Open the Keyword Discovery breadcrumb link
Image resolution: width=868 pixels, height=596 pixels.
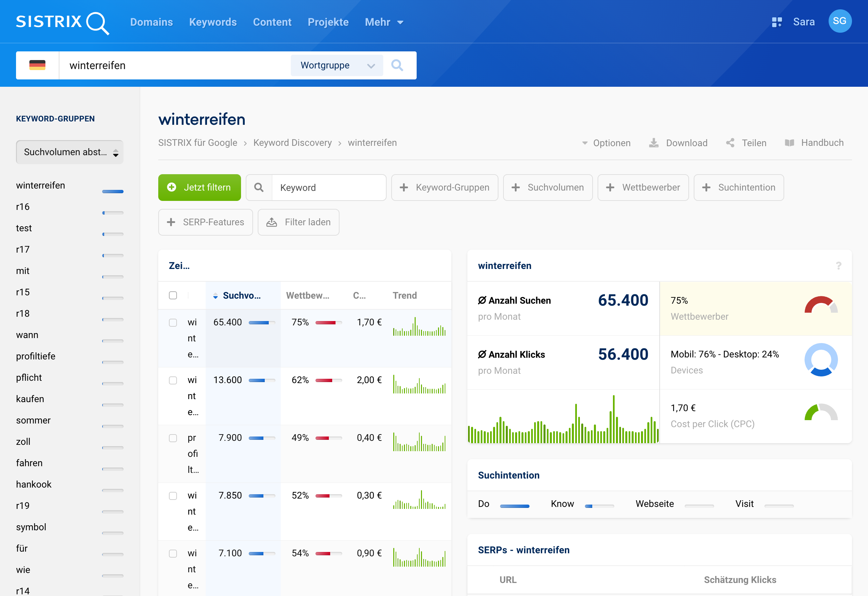click(292, 142)
